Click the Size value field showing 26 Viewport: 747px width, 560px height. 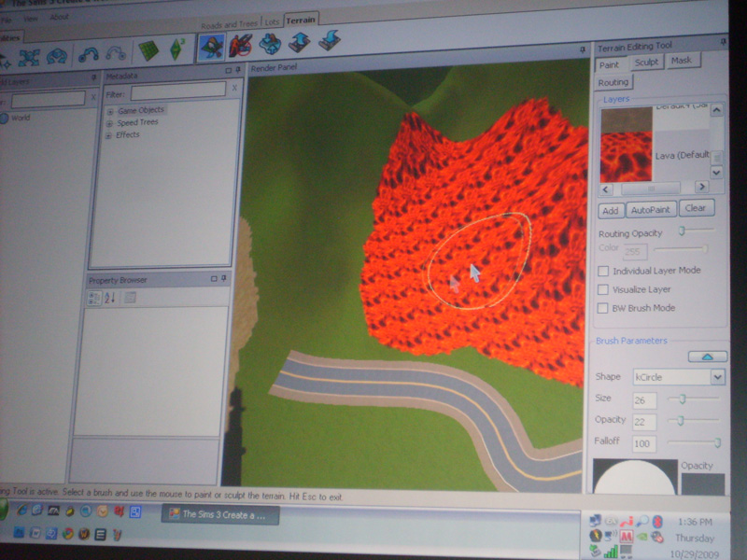(x=644, y=400)
